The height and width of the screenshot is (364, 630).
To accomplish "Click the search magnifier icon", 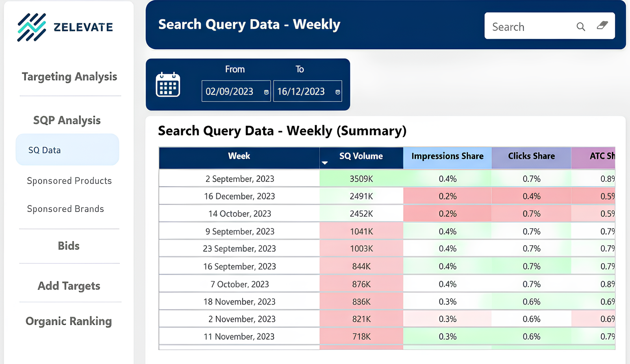I will click(x=581, y=26).
